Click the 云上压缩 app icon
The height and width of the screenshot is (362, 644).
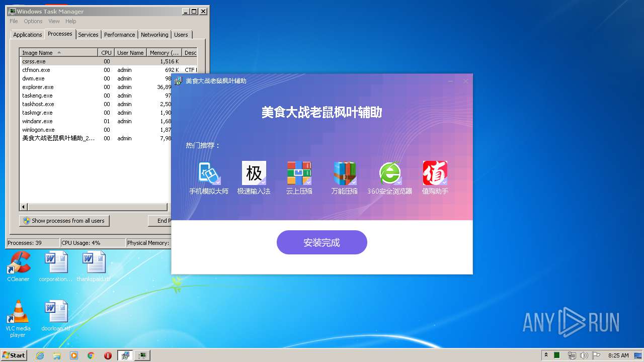pyautogui.click(x=299, y=173)
